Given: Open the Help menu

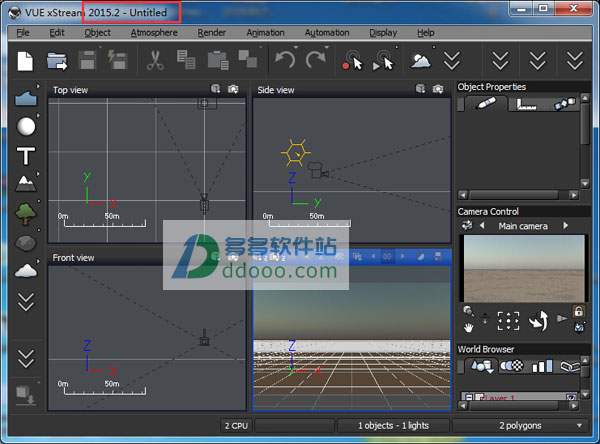Looking at the screenshot, I should pos(426,33).
